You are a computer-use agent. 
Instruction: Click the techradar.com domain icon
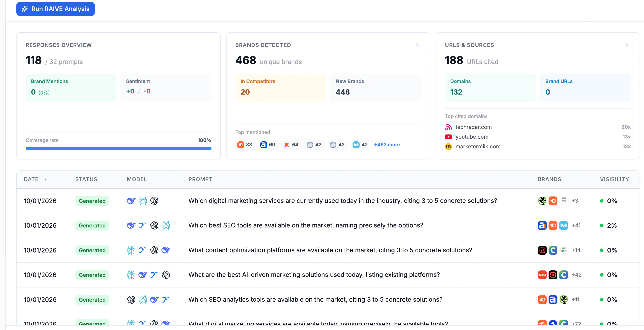[448, 127]
